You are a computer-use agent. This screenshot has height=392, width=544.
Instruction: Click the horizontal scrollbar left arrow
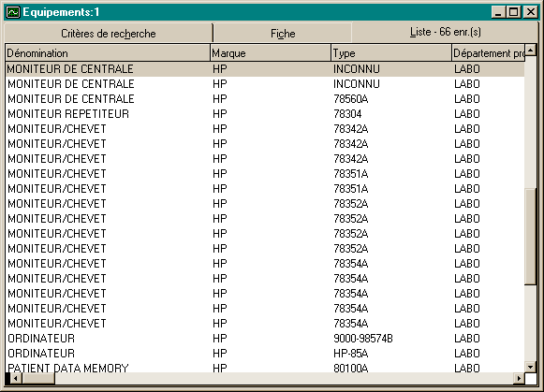(15, 379)
